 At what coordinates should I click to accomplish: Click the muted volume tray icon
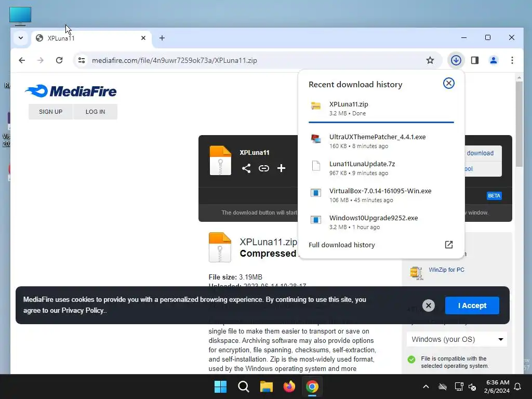click(472, 387)
